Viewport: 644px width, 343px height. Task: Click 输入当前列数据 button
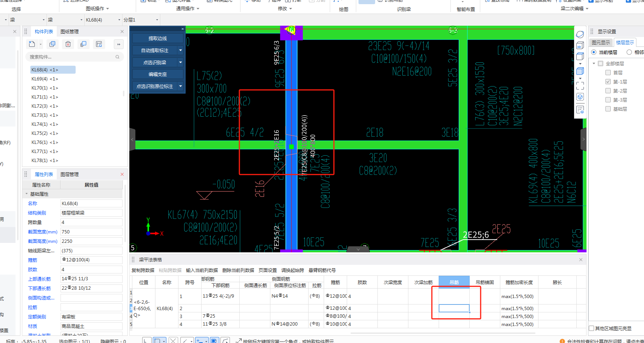click(x=202, y=270)
